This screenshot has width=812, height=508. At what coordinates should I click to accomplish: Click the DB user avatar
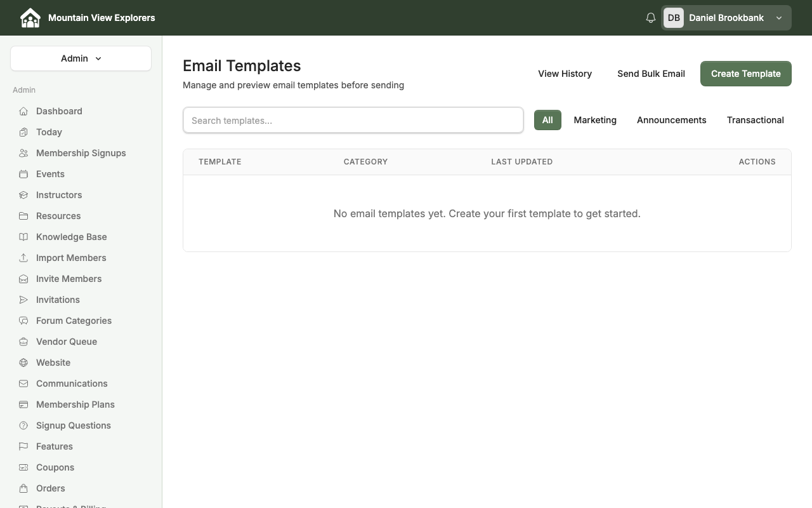(x=674, y=18)
